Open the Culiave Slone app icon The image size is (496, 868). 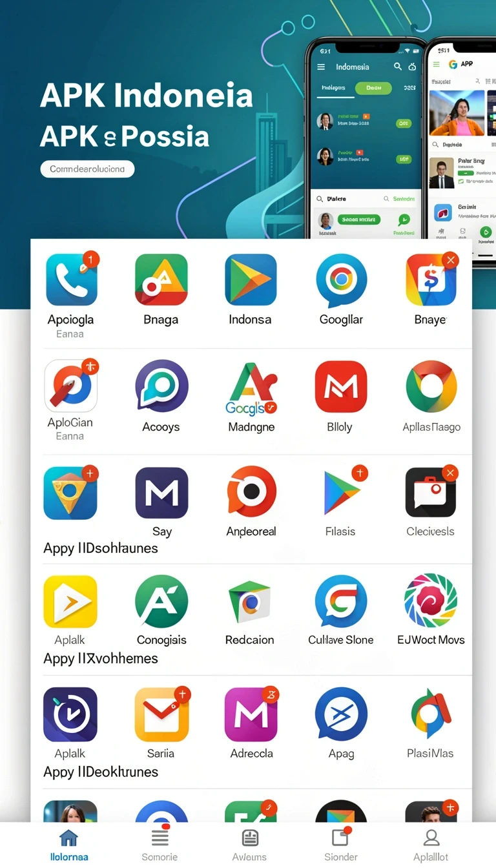click(x=341, y=602)
